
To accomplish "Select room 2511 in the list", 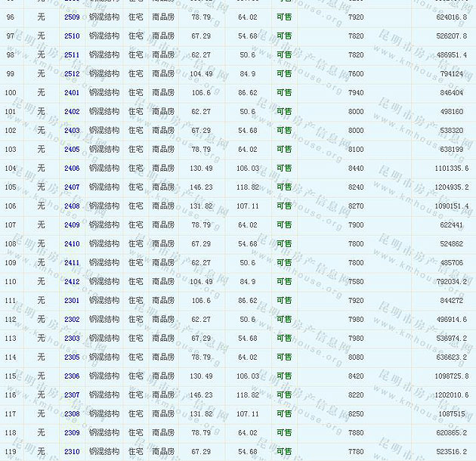I will 72,54.
